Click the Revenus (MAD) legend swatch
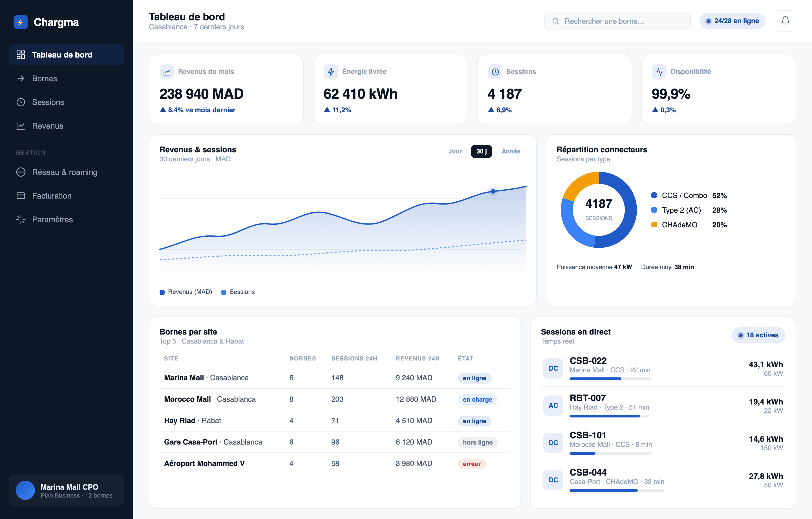The height and width of the screenshot is (519, 812). point(162,292)
